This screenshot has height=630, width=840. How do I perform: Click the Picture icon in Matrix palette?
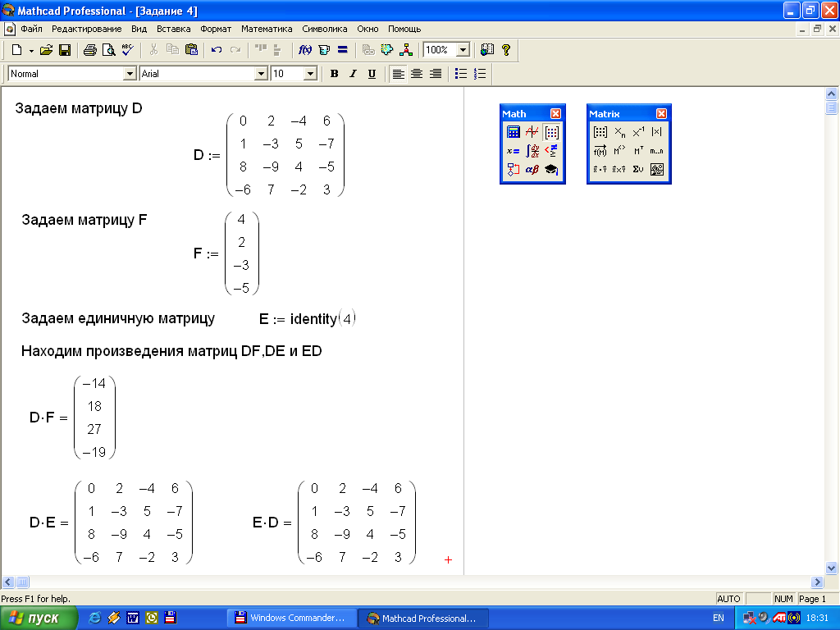click(657, 170)
